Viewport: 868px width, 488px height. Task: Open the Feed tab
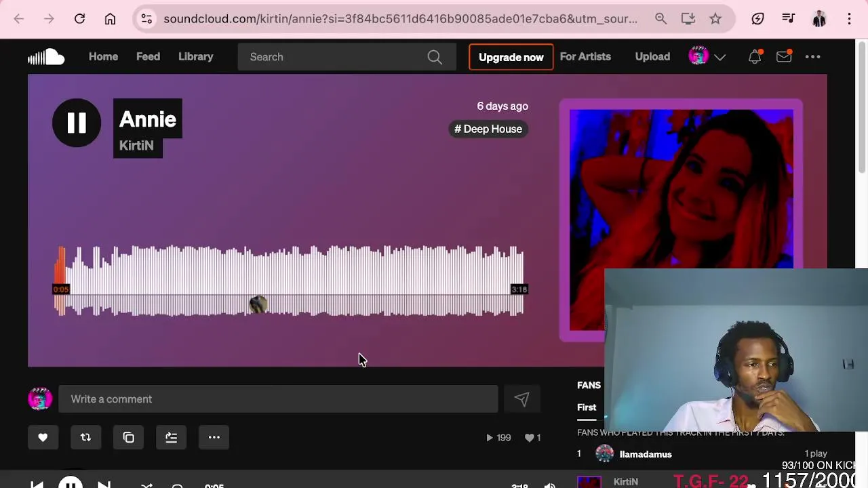click(148, 57)
